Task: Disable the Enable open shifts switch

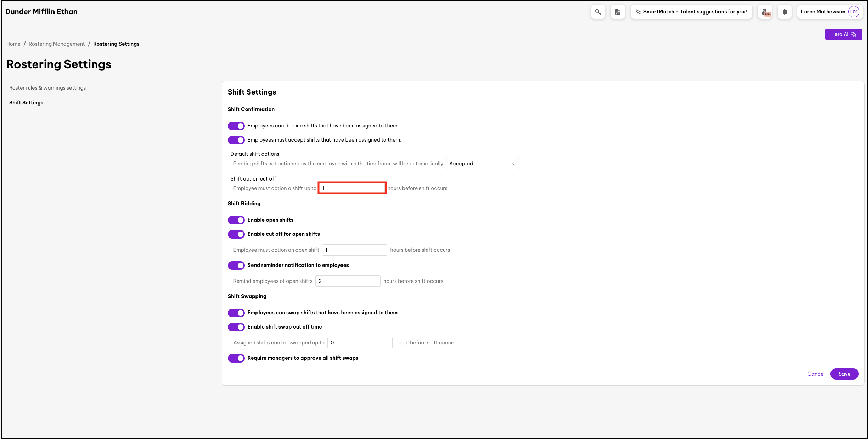Action: pyautogui.click(x=236, y=220)
